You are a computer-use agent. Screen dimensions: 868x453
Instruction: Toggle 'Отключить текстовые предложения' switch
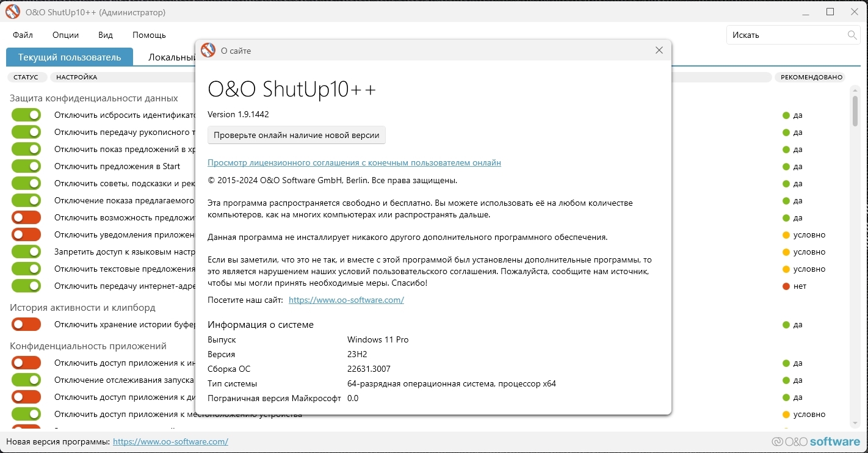point(26,269)
